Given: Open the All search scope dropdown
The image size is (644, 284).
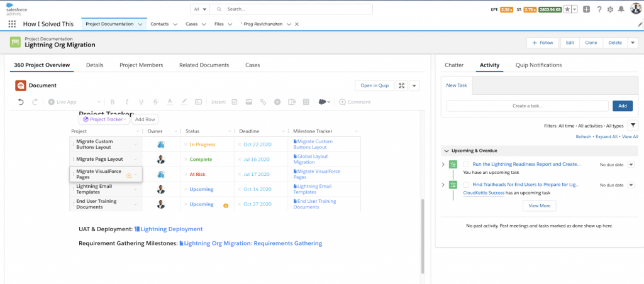Looking at the screenshot, I should (x=201, y=9).
